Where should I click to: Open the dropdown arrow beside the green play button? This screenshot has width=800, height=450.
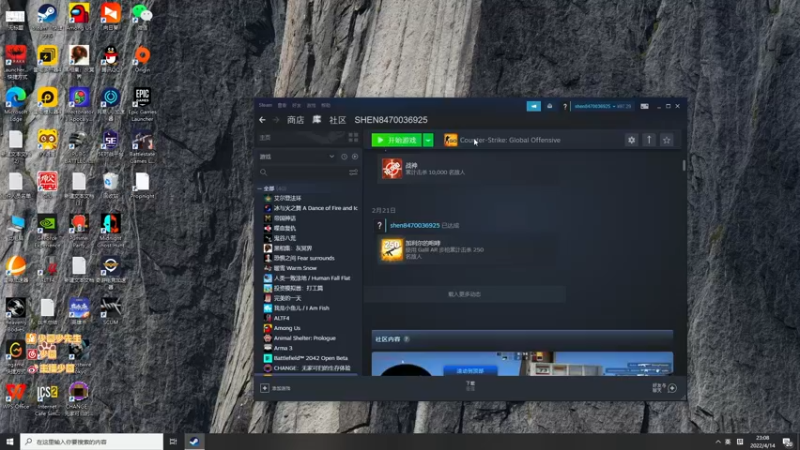pyautogui.click(x=428, y=140)
